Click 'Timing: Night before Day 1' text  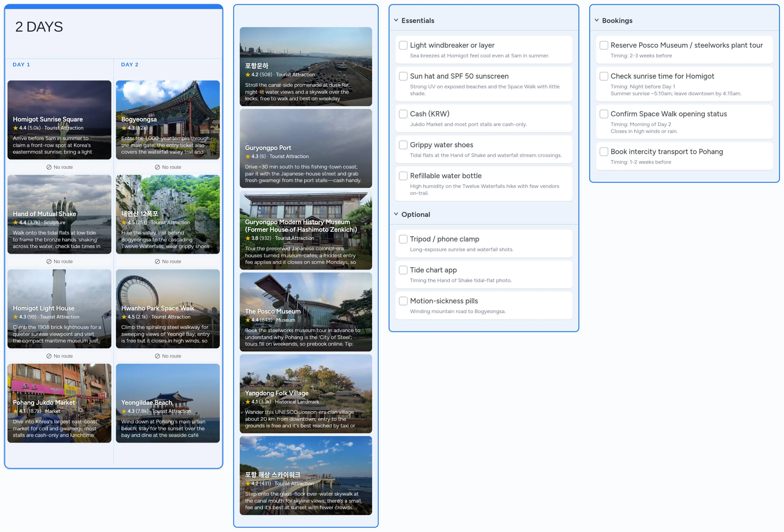click(643, 87)
